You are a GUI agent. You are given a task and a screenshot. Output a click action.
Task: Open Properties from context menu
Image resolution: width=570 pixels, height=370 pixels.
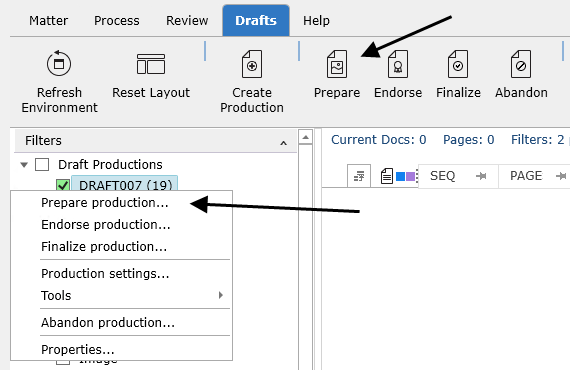pyautogui.click(x=122, y=350)
